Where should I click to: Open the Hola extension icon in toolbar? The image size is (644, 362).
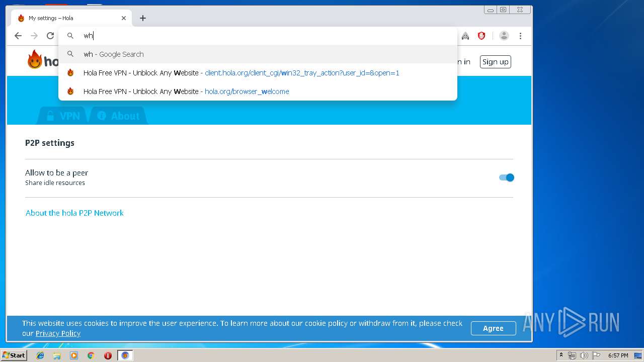pyautogui.click(x=465, y=36)
